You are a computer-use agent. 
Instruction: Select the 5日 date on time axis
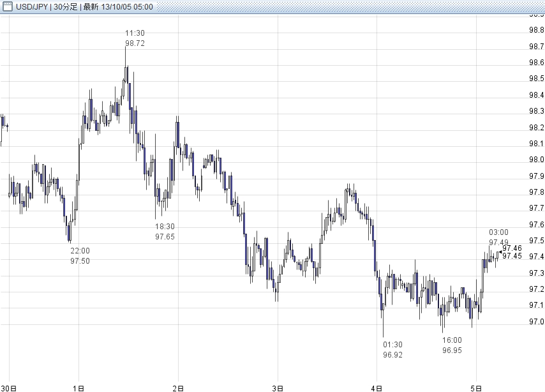[x=476, y=388]
